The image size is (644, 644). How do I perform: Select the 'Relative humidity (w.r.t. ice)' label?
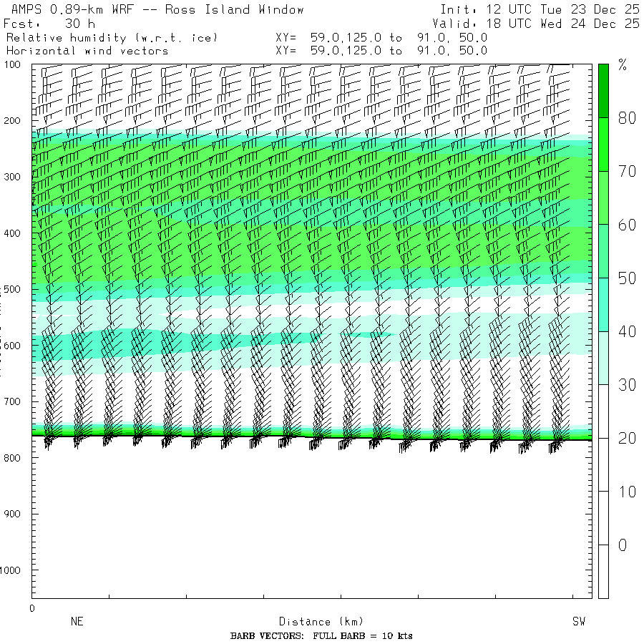coord(112,37)
